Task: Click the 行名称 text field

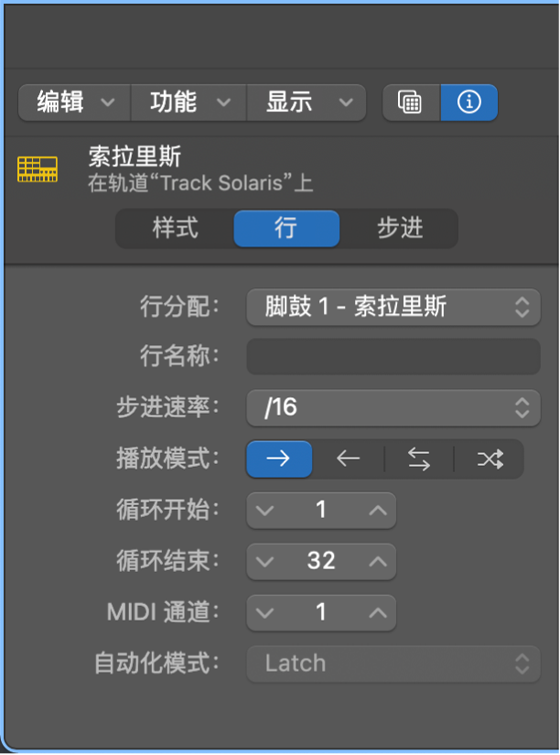Action: tap(393, 356)
